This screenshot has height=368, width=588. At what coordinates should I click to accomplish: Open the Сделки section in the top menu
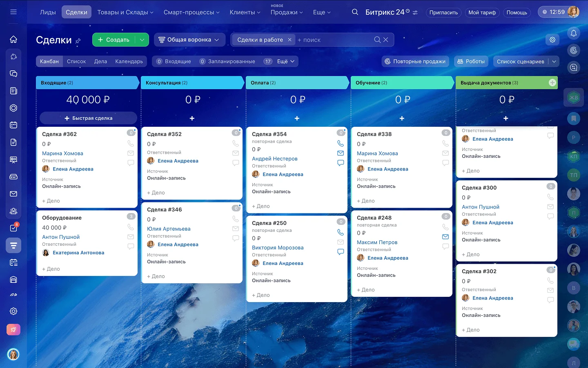pyautogui.click(x=76, y=12)
